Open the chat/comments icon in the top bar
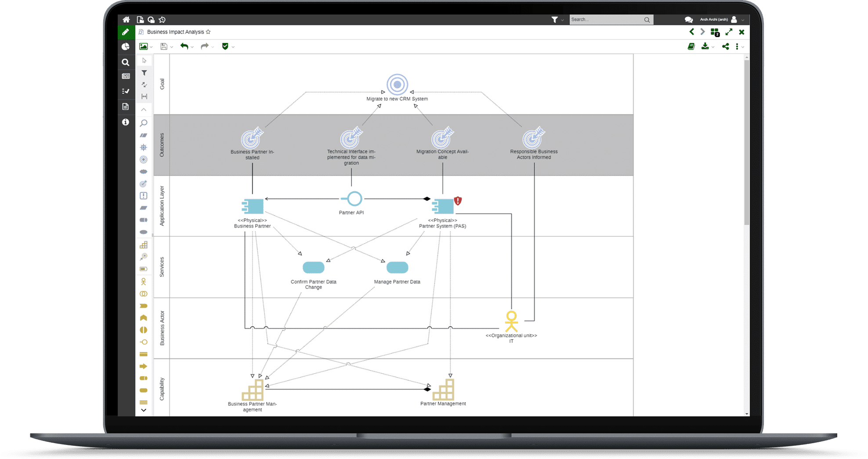 (x=688, y=19)
